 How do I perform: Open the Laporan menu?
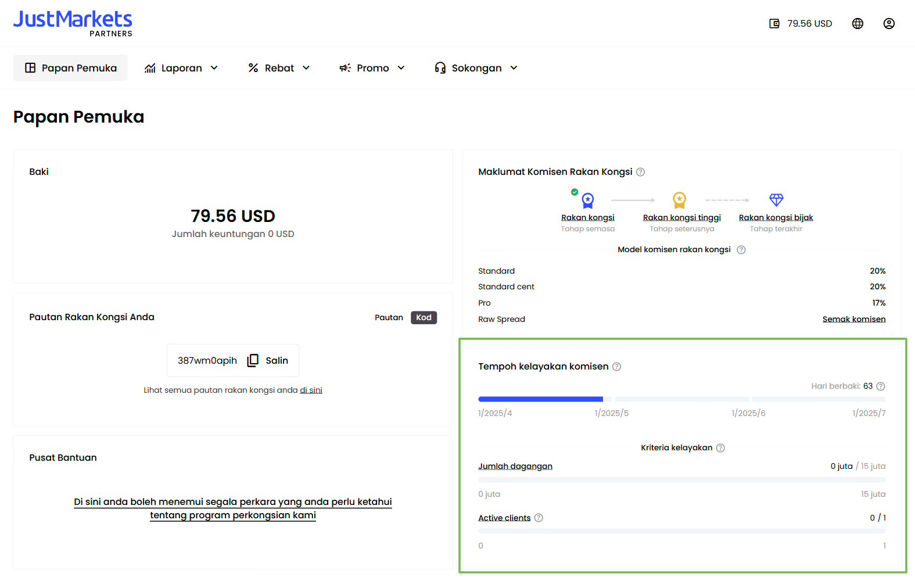pyautogui.click(x=181, y=68)
